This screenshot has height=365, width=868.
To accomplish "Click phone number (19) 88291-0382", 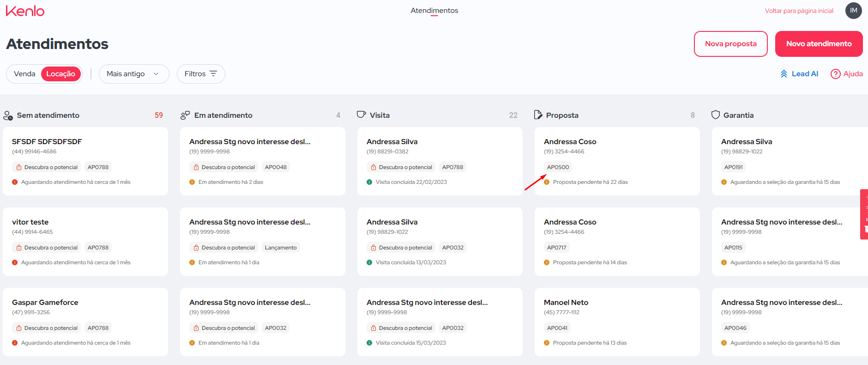I will coord(387,152).
